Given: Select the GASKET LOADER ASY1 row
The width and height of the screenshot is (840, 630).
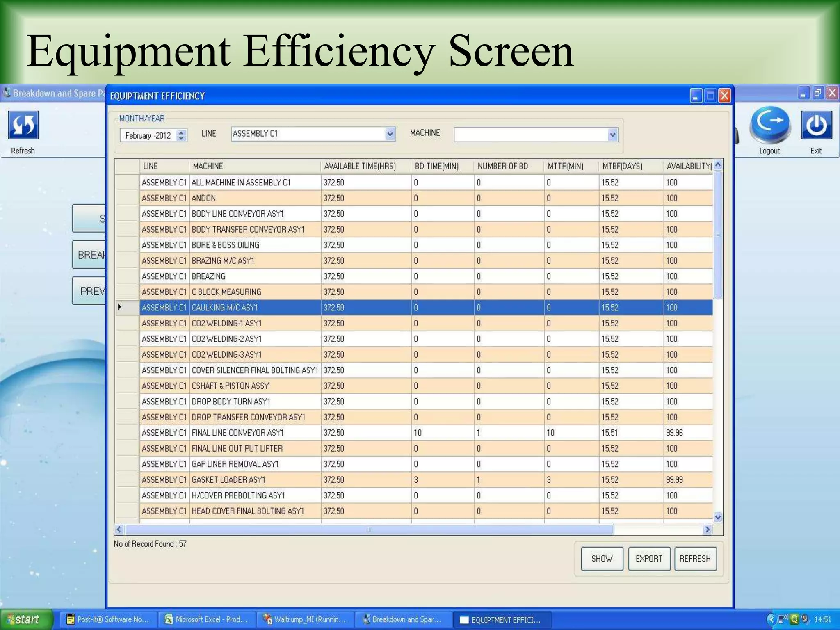Looking at the screenshot, I should [228, 480].
